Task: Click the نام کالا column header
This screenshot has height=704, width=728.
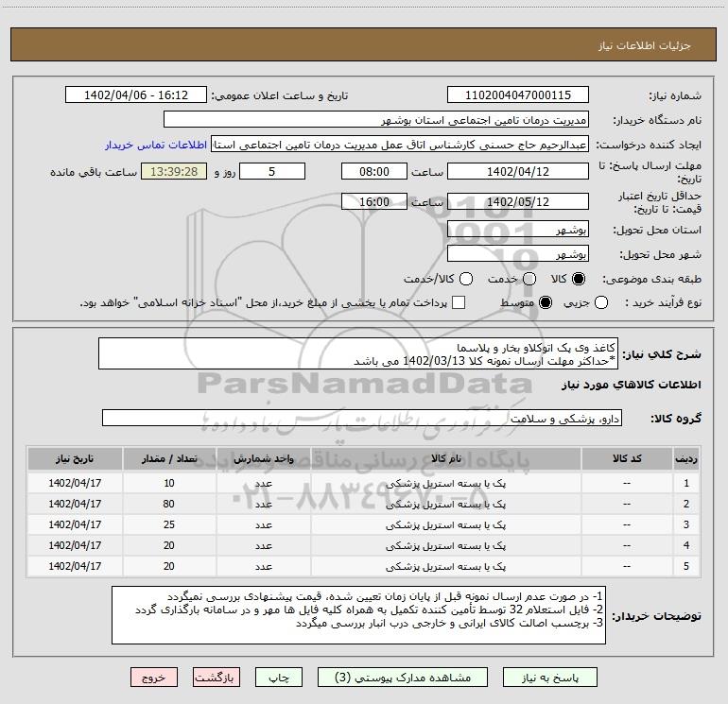Action: (x=445, y=458)
